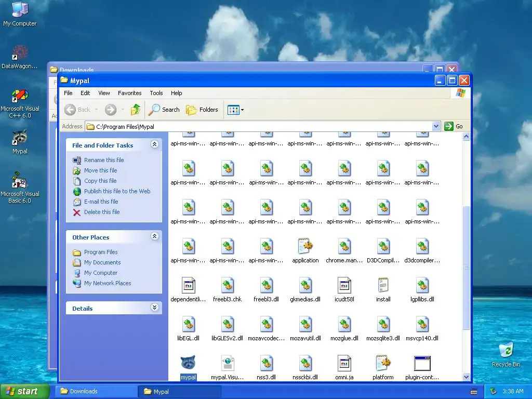Click the Start button
This screenshot has width=532, height=399.
click(x=24, y=391)
